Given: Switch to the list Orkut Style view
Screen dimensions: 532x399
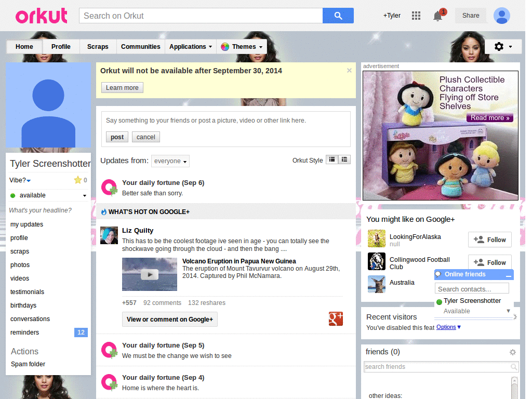Looking at the screenshot, I should click(344, 159).
